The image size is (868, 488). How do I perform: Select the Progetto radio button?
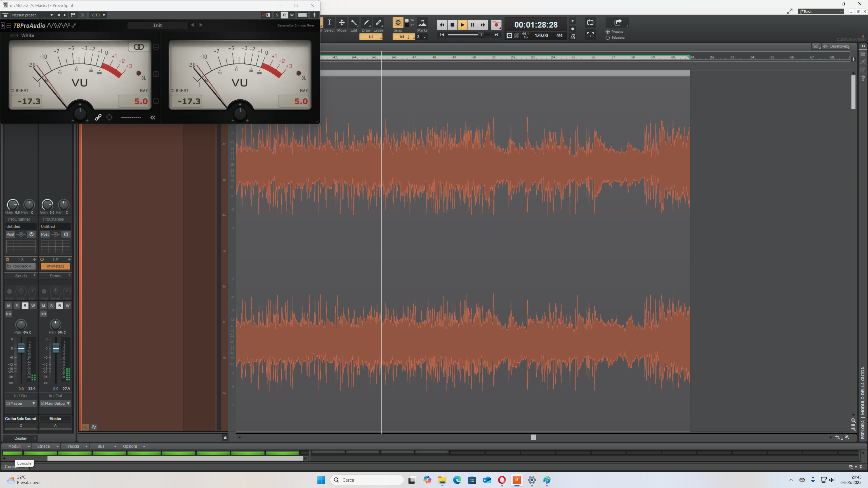608,32
